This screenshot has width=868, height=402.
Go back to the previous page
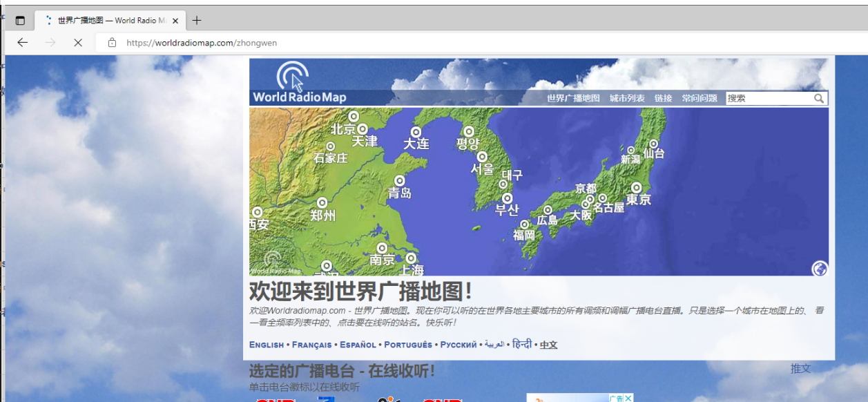coord(22,43)
